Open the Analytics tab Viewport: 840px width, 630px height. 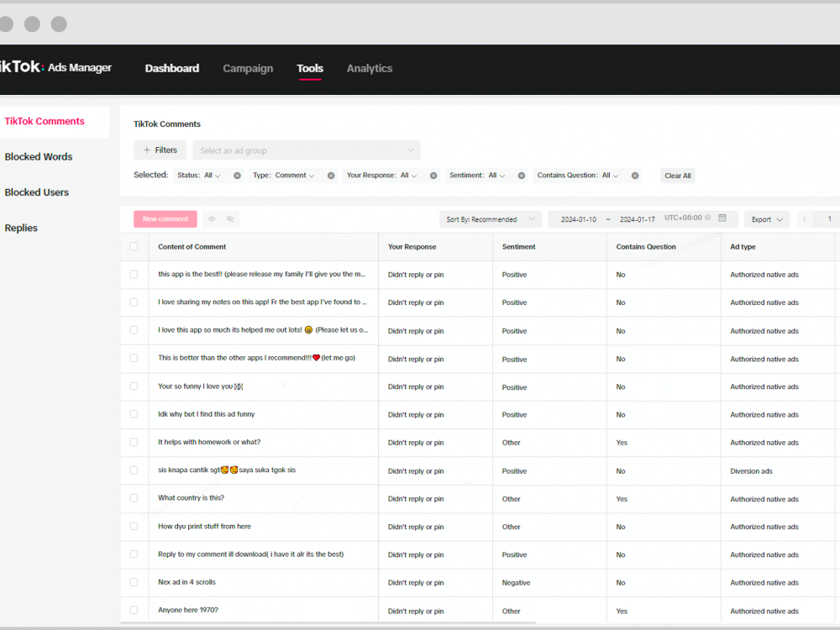coord(370,69)
